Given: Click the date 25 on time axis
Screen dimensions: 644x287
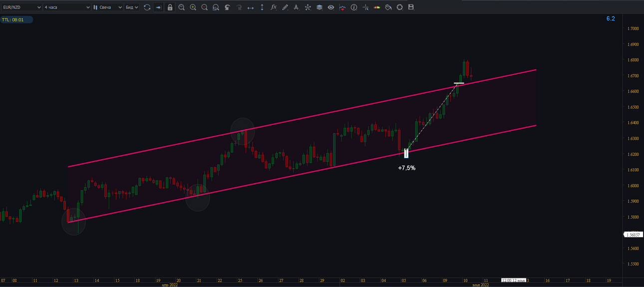Looking at the screenshot, I should [240, 281].
